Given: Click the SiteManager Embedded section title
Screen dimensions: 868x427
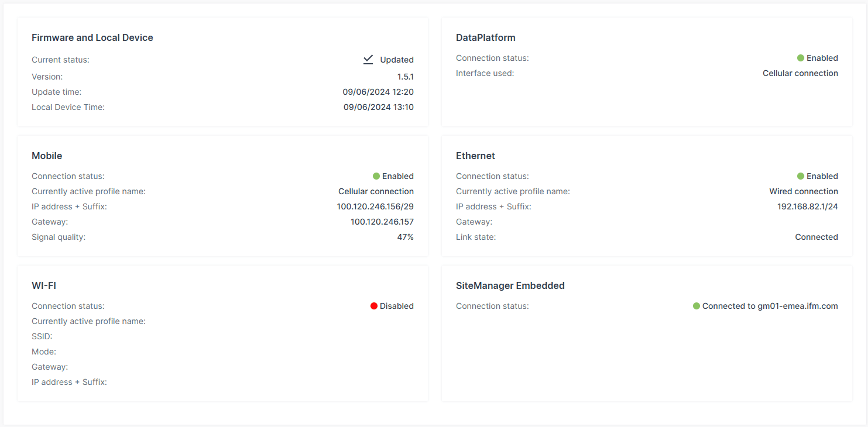Looking at the screenshot, I should tap(510, 285).
